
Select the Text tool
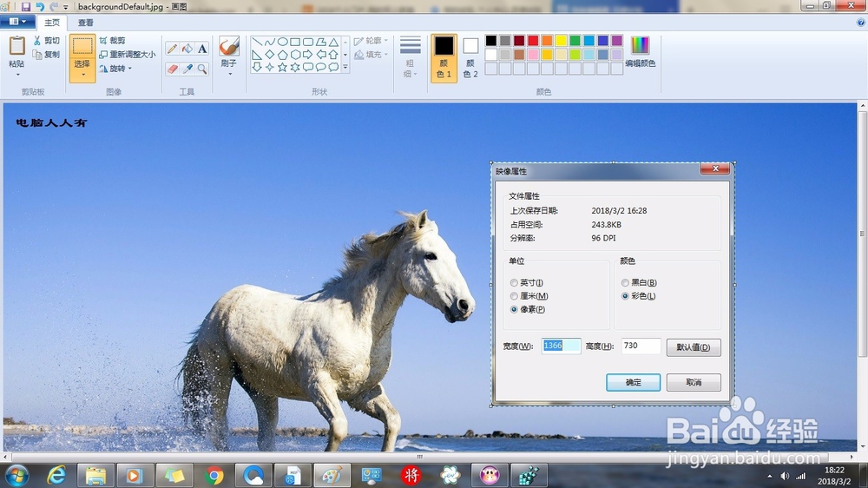coord(202,49)
